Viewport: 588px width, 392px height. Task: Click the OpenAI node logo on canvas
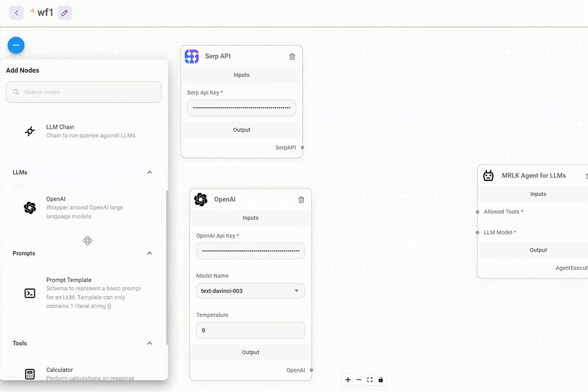point(200,199)
